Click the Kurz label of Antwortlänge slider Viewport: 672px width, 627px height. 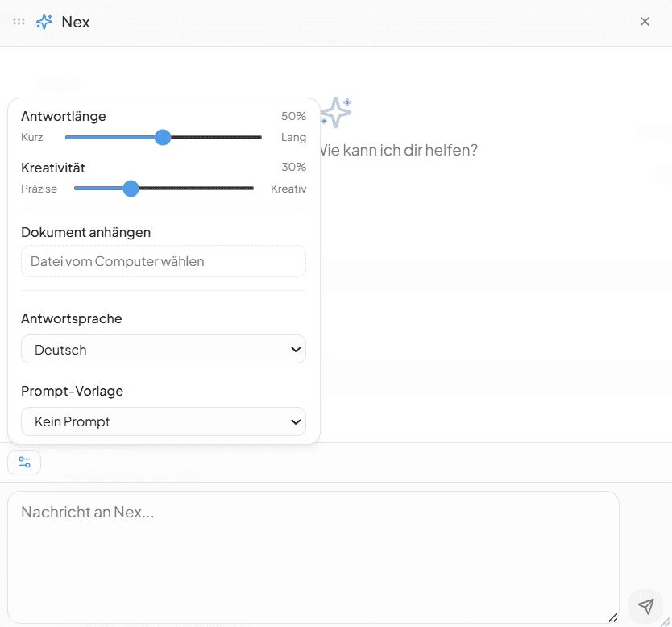pyautogui.click(x=32, y=137)
